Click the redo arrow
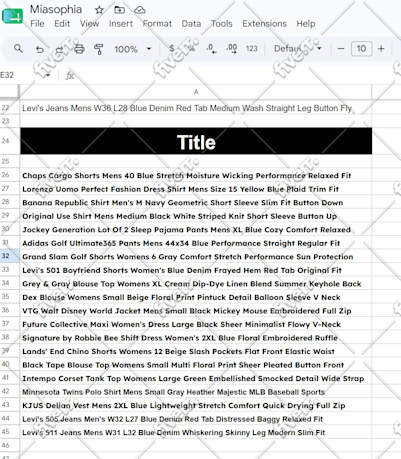This screenshot has height=459, width=401. [59, 49]
